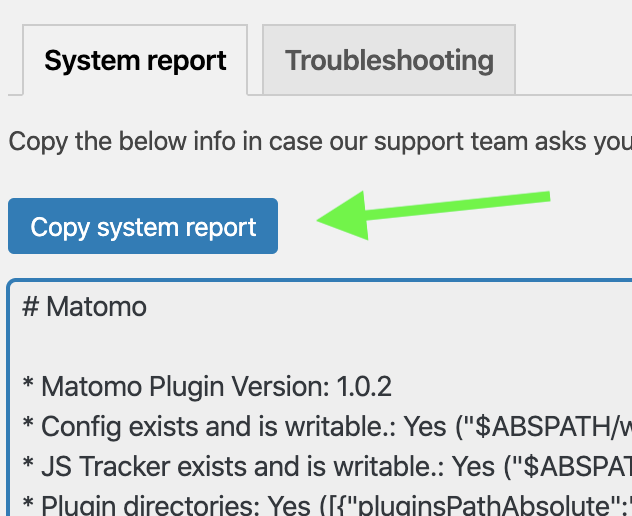
Task: Select the System report tab
Action: pos(135,60)
